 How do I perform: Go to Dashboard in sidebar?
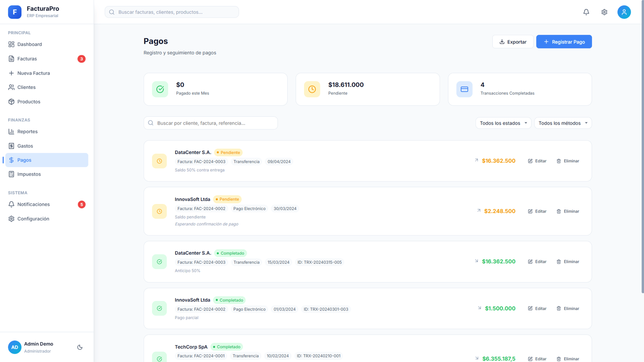[x=47, y=44]
